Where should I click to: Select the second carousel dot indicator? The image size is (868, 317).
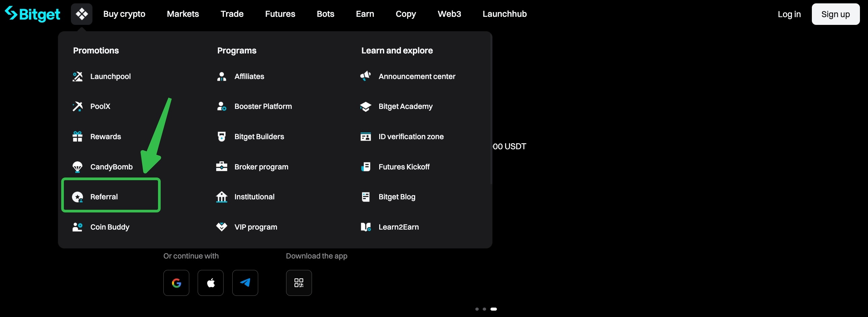pos(484,309)
